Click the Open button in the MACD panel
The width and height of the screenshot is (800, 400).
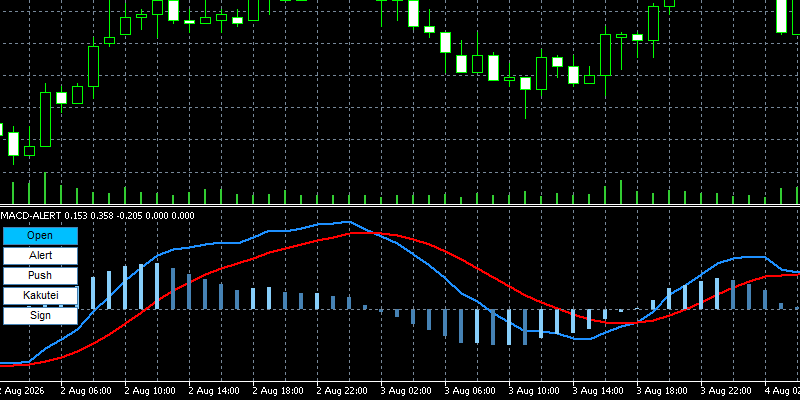(40, 236)
